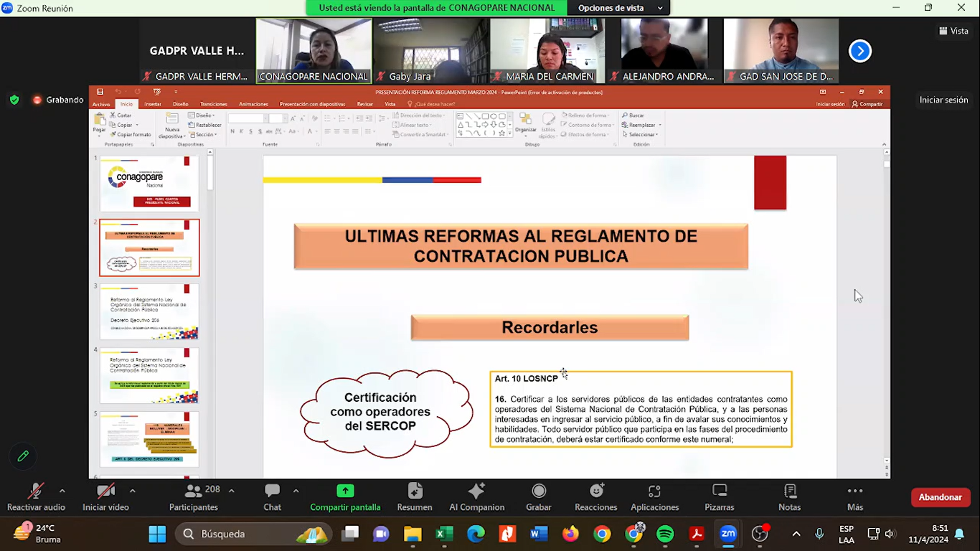Open Spotify from the Windows taskbar
Screen dimensions: 980x551
pos(665,534)
